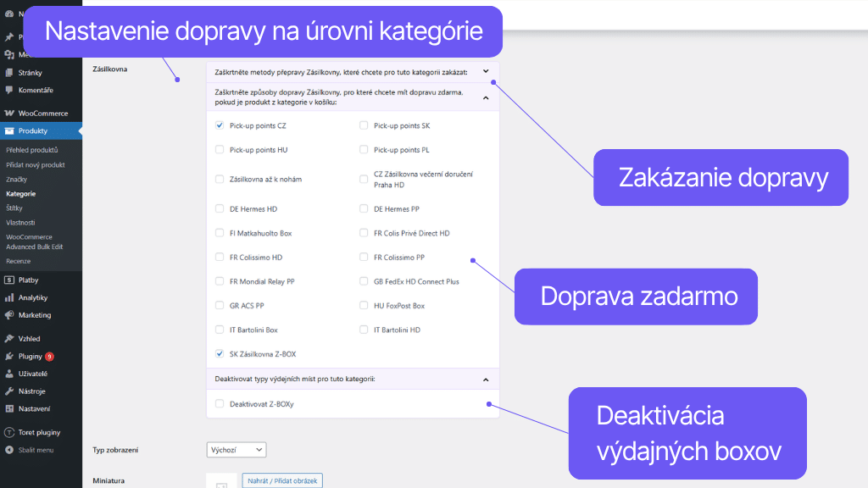Click the Nastavení sliders icon
Viewport: 868px width, 488px height.
pos(8,408)
